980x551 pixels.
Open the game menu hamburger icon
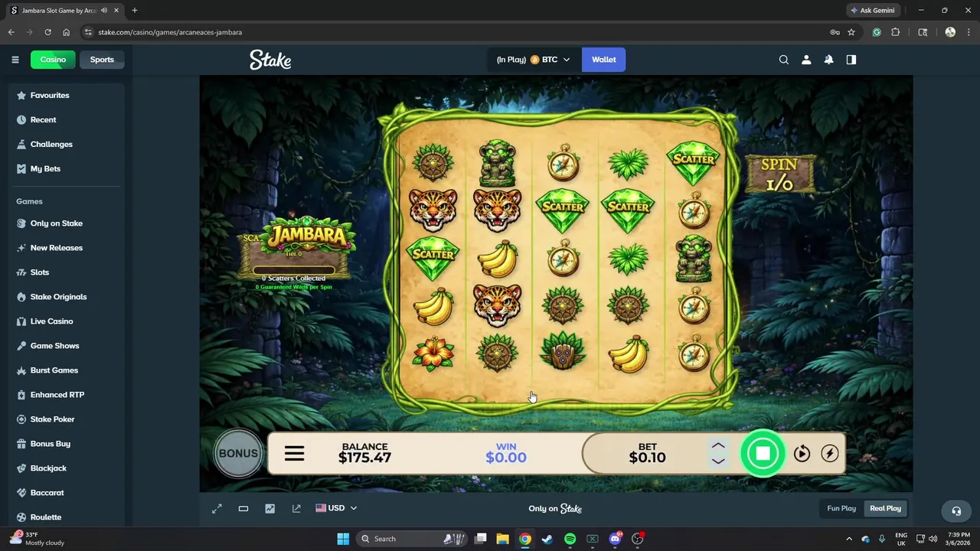point(294,454)
